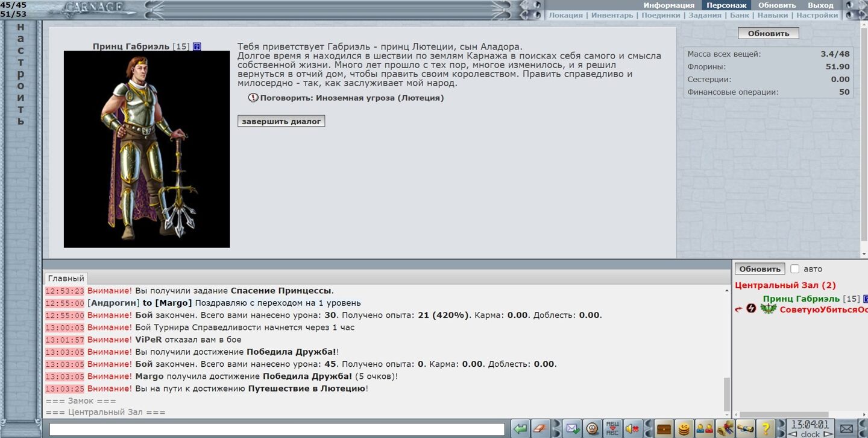Viewport: 868px width, 438px height.
Task: Click the two people friends icon
Action: tap(705, 429)
